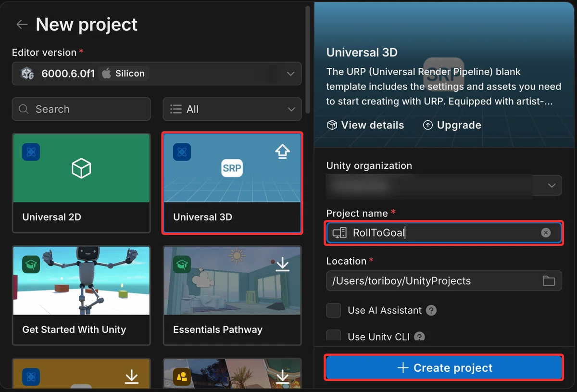Click the upgrade arrow icon on Universal 3D card
Screen dimensions: 577x392
282,152
